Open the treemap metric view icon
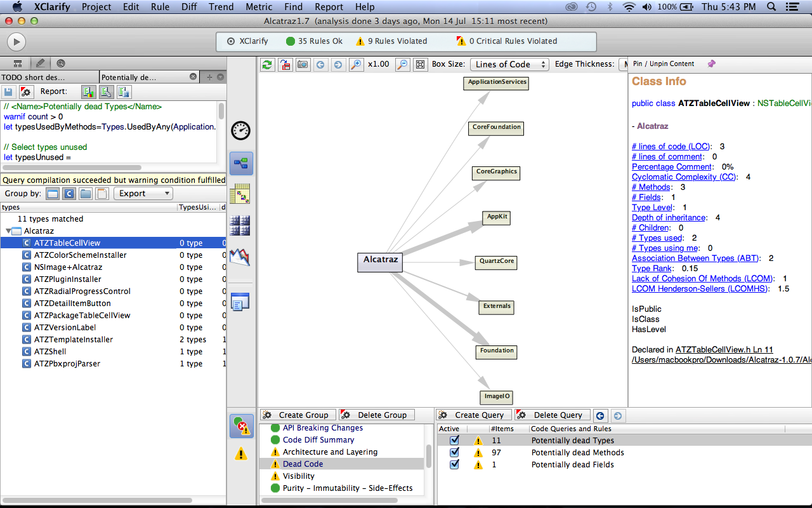The height and width of the screenshot is (508, 812). pos(241,225)
